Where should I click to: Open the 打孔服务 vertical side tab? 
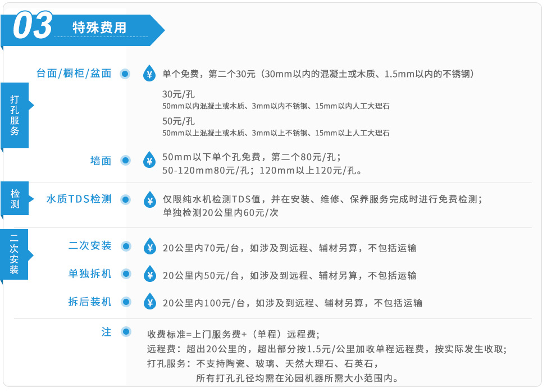(x=15, y=115)
